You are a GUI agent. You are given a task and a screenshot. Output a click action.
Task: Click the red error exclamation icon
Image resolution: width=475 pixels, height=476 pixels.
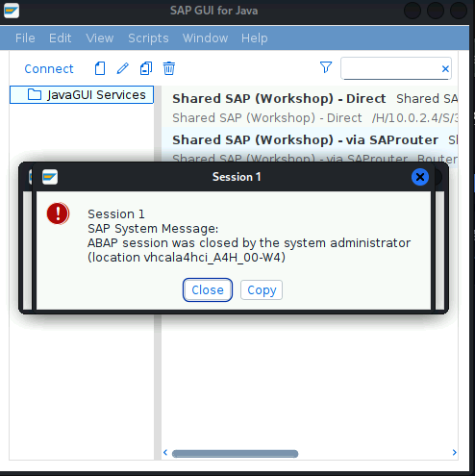[x=58, y=213]
